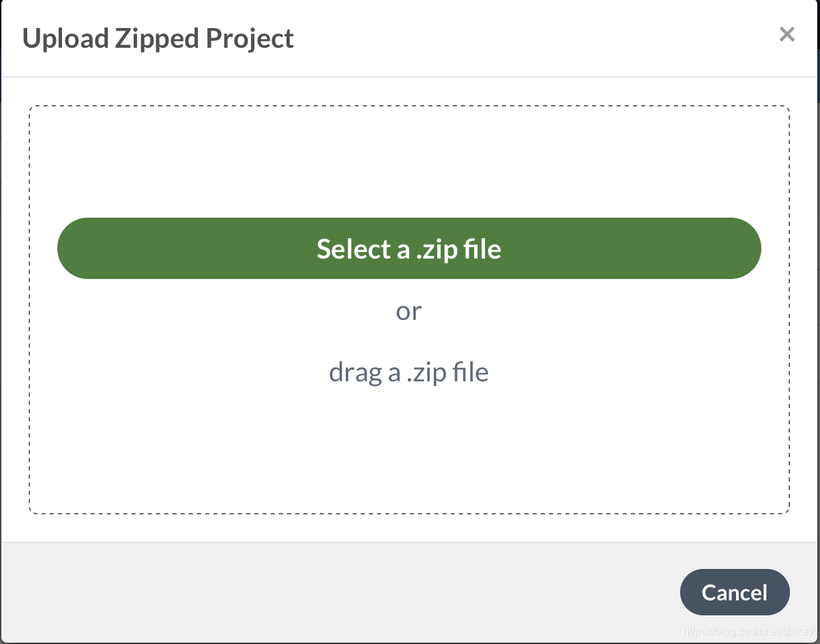Open the file picker via Select a .zip file
The width and height of the screenshot is (820, 644).
point(409,248)
